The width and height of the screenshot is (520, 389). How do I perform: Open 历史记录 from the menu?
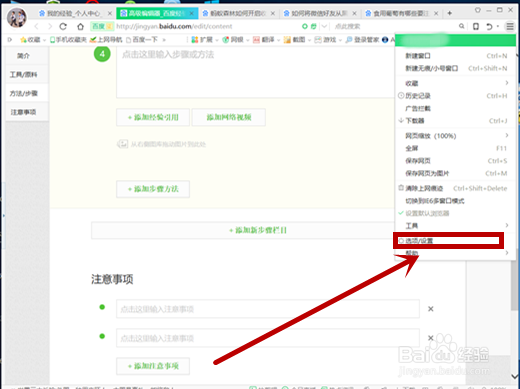[x=455, y=96]
